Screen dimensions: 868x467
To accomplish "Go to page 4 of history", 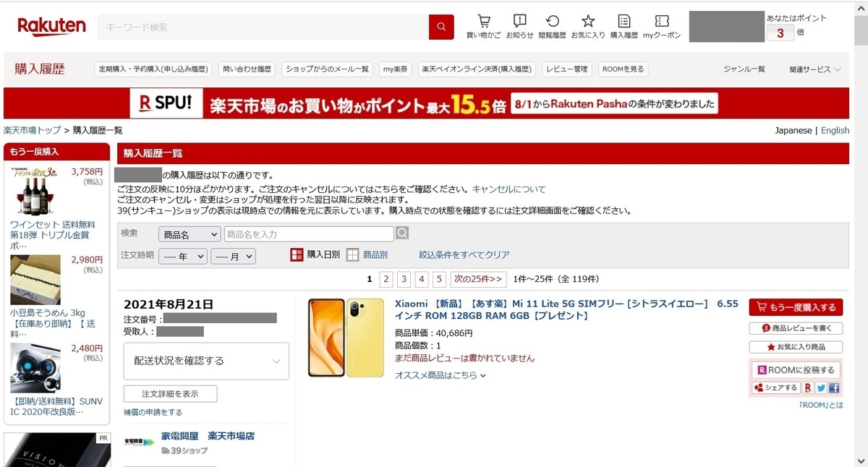I will point(422,279).
